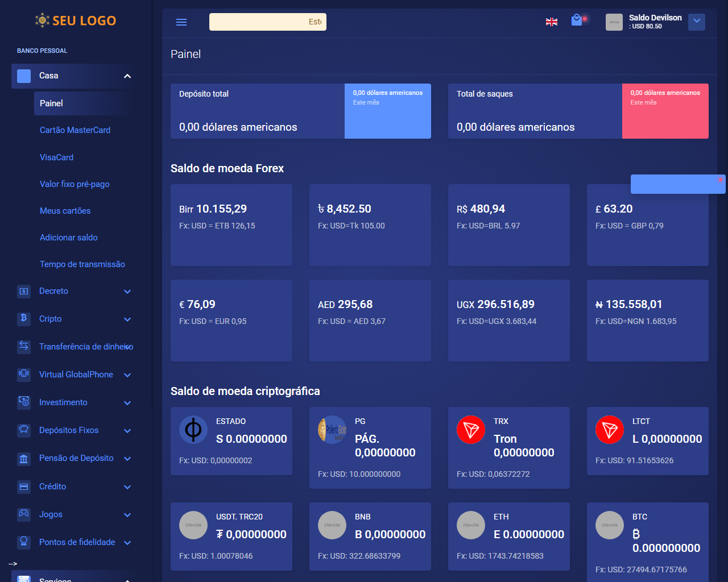
Task: Open the user account dropdown arrow
Action: 696,22
